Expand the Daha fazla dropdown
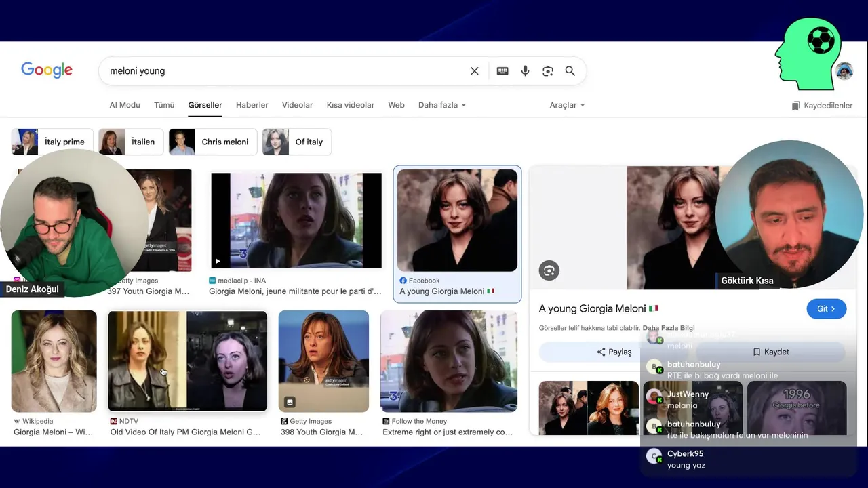Screen dimensions: 868x488 [x=442, y=105]
